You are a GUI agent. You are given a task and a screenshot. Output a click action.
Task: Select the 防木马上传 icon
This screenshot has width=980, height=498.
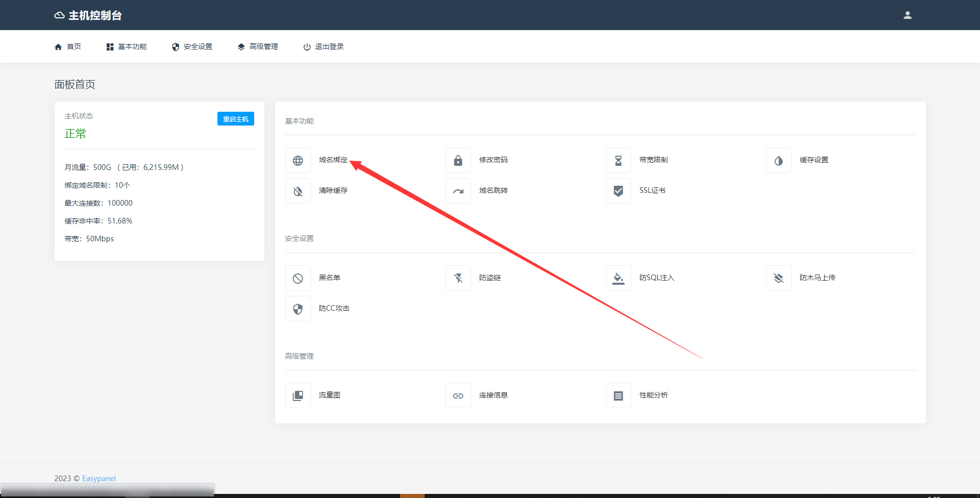[x=778, y=278]
